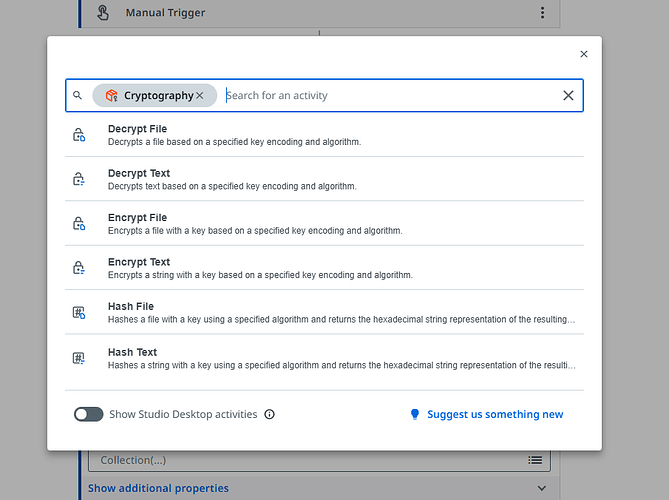The image size is (669, 500).
Task: Click the Manual Trigger title
Action: click(x=165, y=13)
